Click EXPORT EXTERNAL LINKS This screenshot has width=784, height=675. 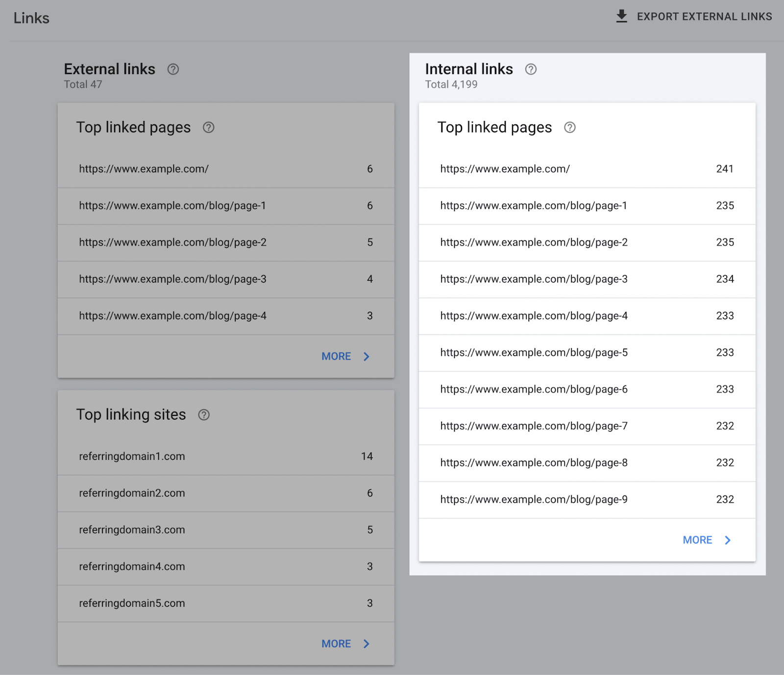pyautogui.click(x=704, y=16)
